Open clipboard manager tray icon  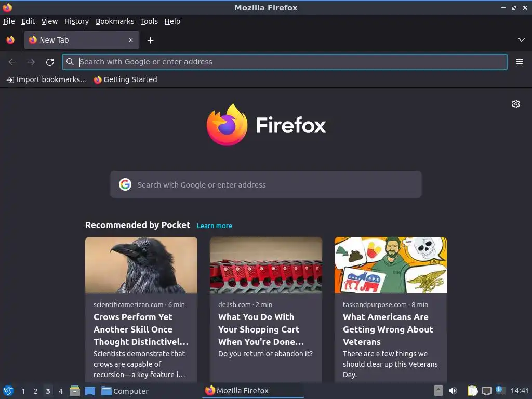pos(472,391)
